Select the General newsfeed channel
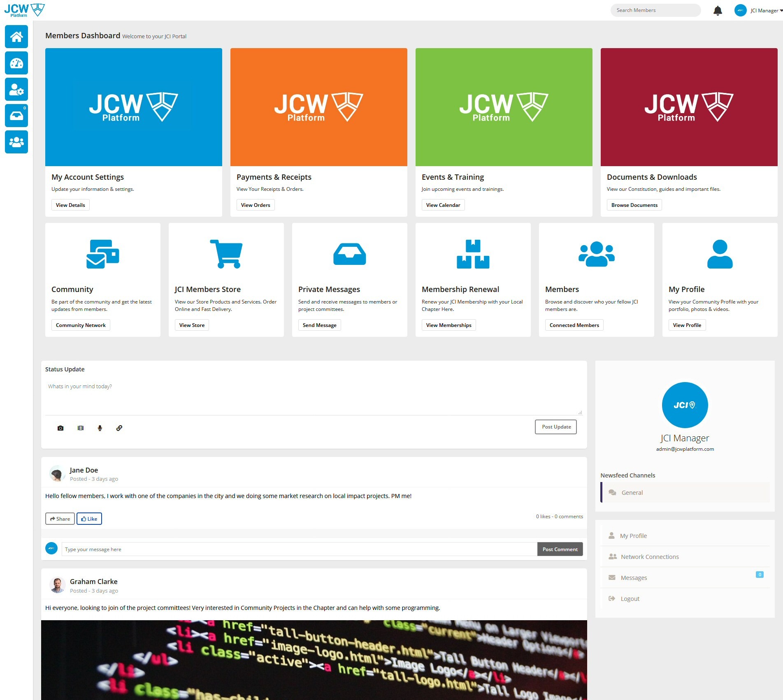The width and height of the screenshot is (783, 700). [685, 492]
